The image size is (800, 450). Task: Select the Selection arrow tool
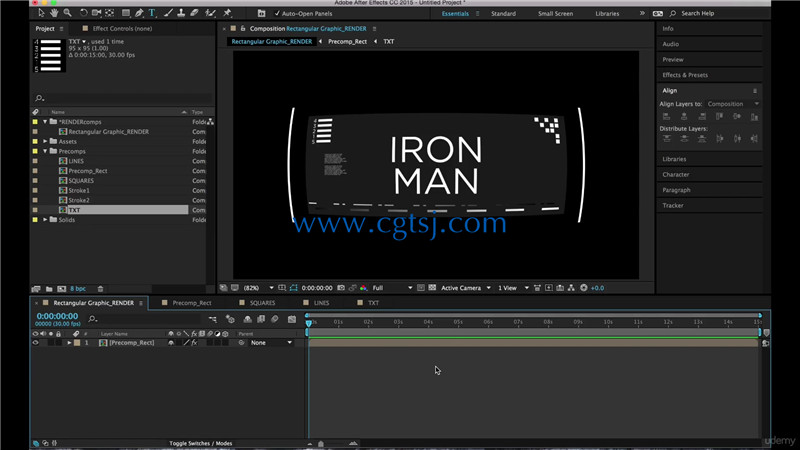[x=41, y=13]
